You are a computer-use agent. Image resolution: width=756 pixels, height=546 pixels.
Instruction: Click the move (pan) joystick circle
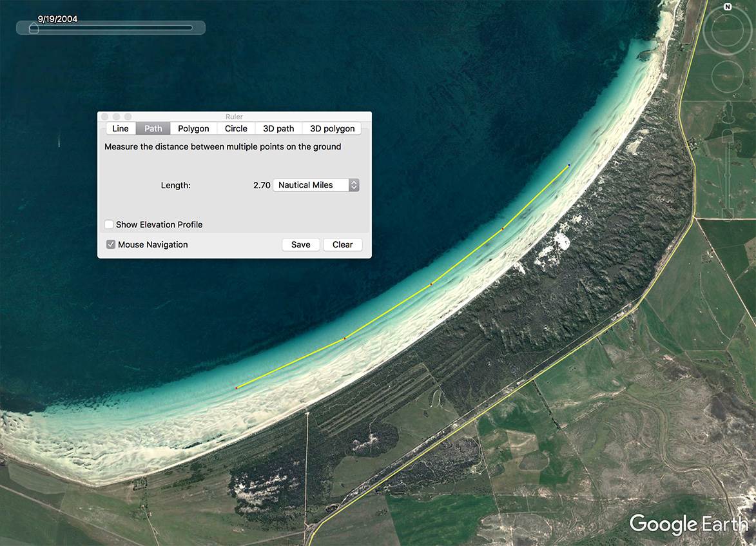(727, 77)
